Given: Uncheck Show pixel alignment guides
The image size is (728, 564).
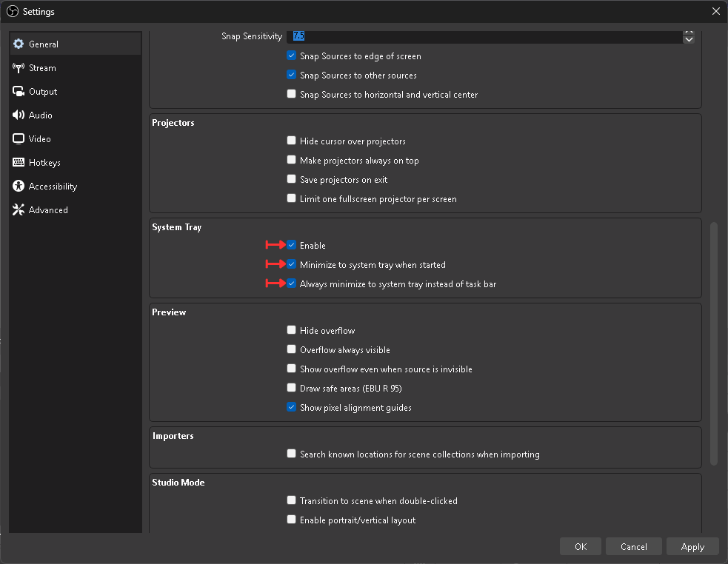Looking at the screenshot, I should pyautogui.click(x=292, y=407).
